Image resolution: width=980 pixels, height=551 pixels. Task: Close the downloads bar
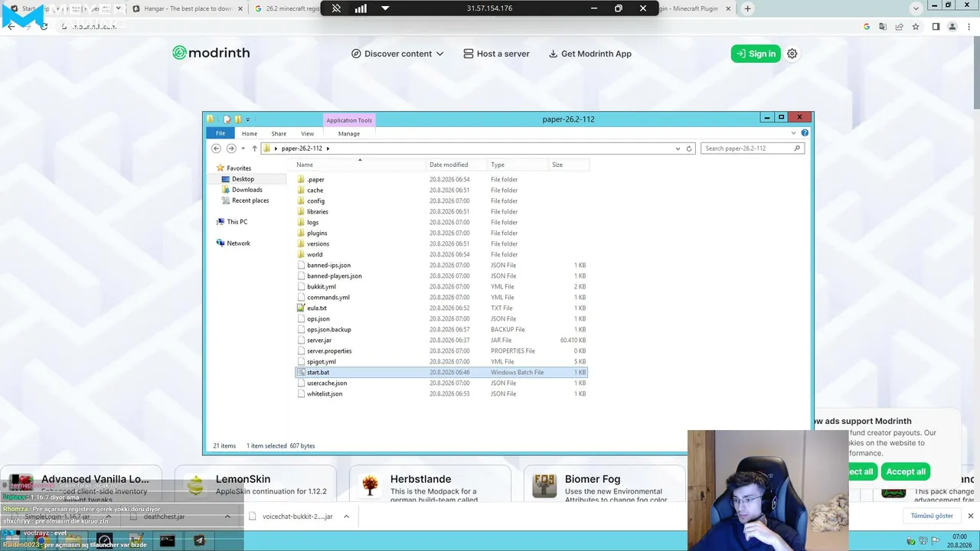(x=971, y=516)
